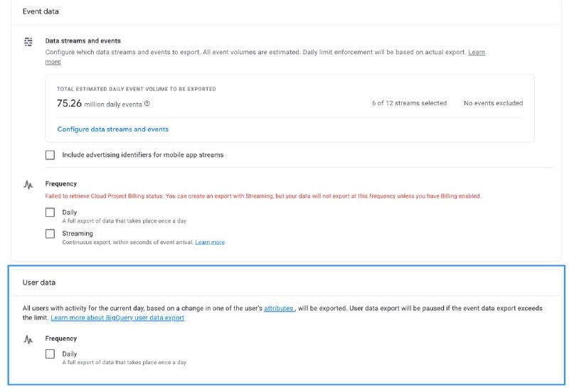569x392 pixels.
Task: Open Configure data streams and events
Action: pos(113,129)
